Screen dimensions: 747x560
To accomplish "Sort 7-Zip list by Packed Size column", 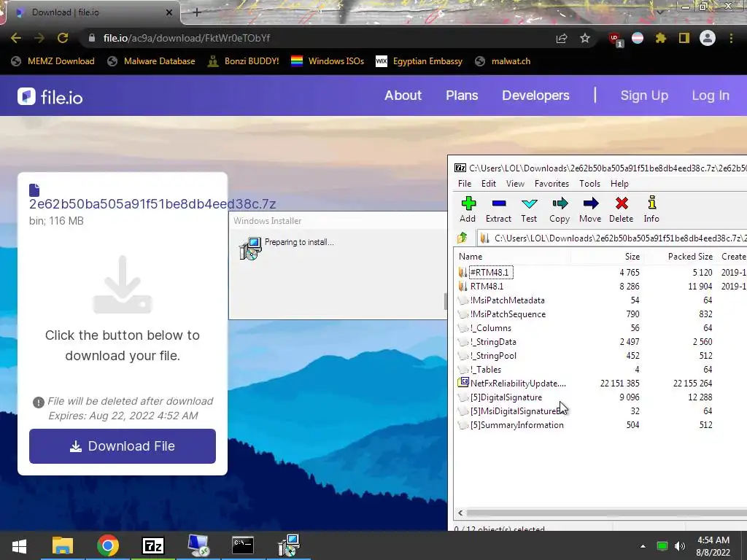I will point(680,256).
